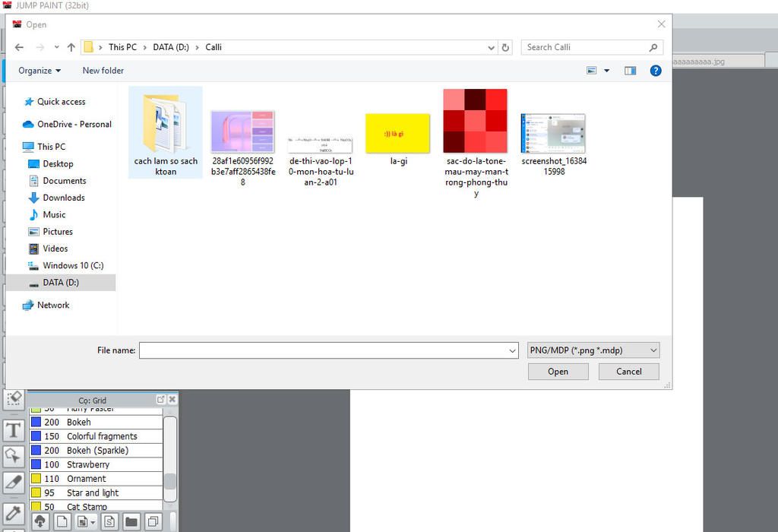Image resolution: width=778 pixels, height=532 pixels.
Task: Click the New folder button
Action: pyautogui.click(x=103, y=71)
